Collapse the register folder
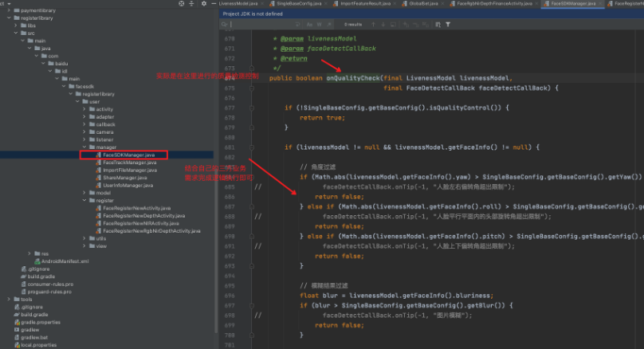Viewport: 644px width, 349px height. (x=84, y=200)
